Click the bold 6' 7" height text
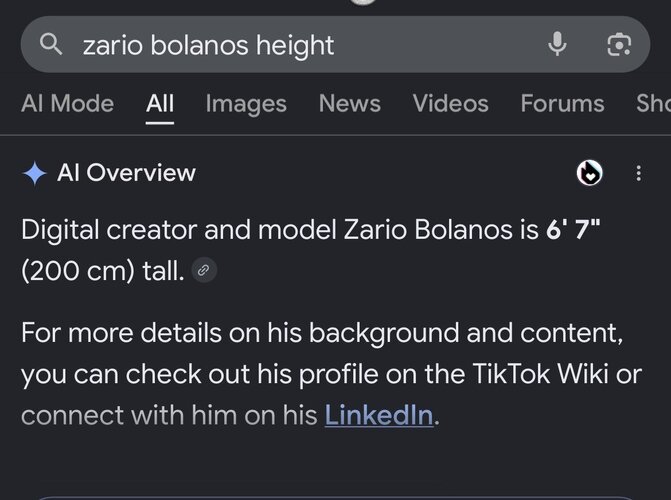Viewport: 671px width, 500px height. (x=573, y=229)
